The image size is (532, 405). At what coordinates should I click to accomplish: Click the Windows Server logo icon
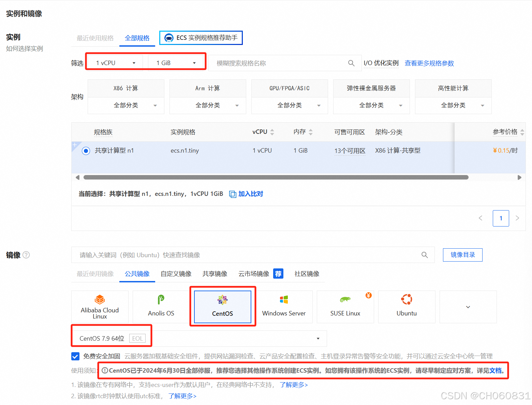(284, 299)
